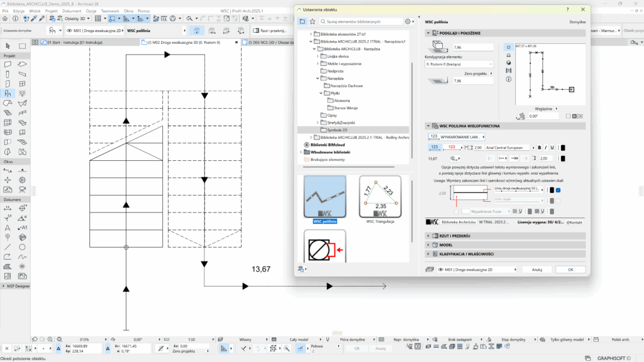Image resolution: width=644 pixels, height=362 pixels.
Task: Uncheck the Linia drogi ewakuacyjnej checkbox
Action: tap(558, 190)
